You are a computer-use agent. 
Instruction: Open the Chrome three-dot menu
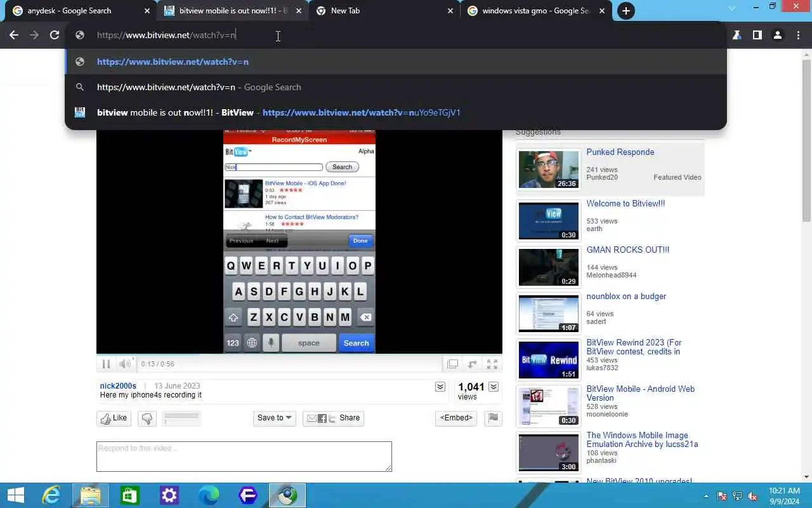(797, 36)
